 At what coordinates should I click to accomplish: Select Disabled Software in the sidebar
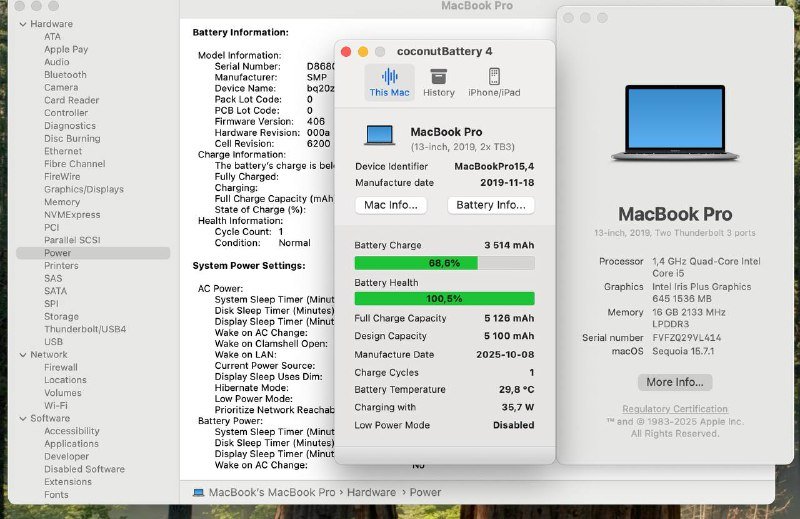(84, 469)
